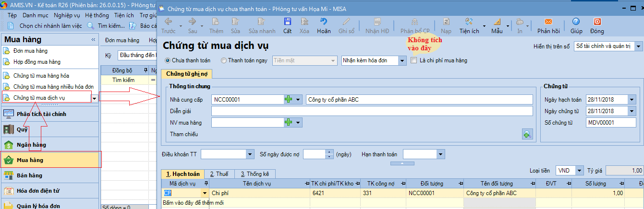Screen dimensions: 644x209
Task: Click the Phân bổ CP icon
Action: tap(415, 22)
